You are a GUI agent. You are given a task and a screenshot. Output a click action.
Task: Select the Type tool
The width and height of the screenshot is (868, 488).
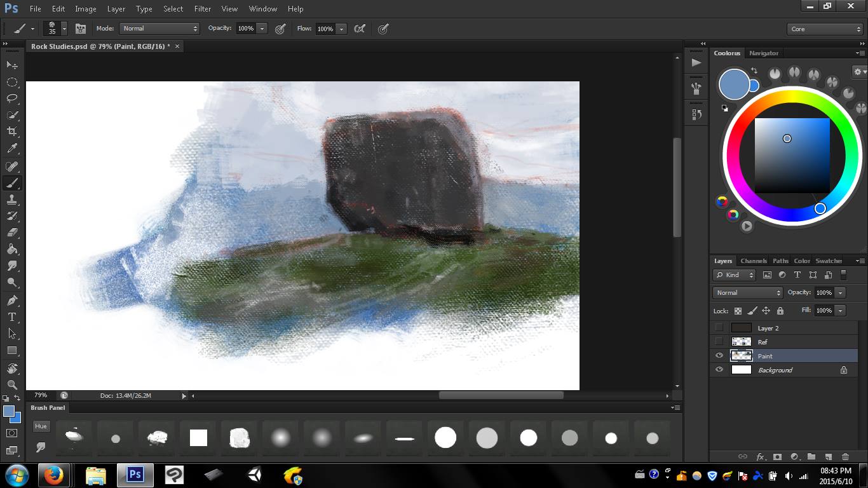tap(11, 316)
